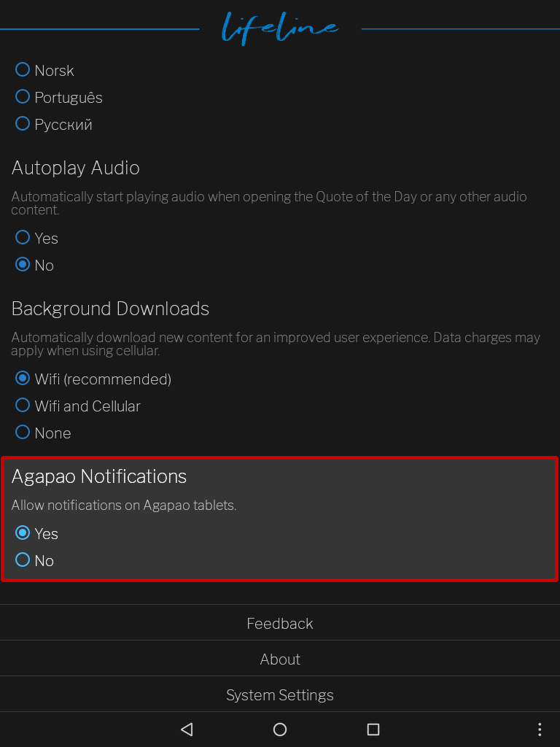Open the three-dot overflow menu
Viewport: 560px width, 747px height.
click(539, 729)
